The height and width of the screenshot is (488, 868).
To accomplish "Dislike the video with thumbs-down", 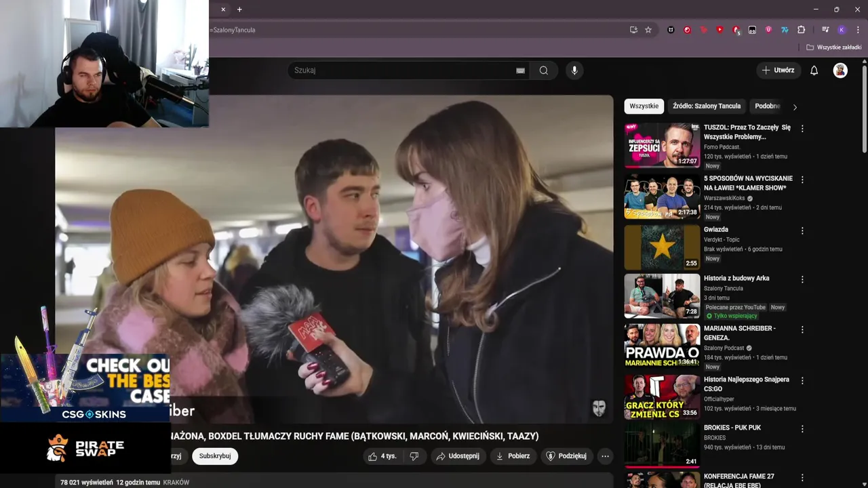I will pos(414,456).
